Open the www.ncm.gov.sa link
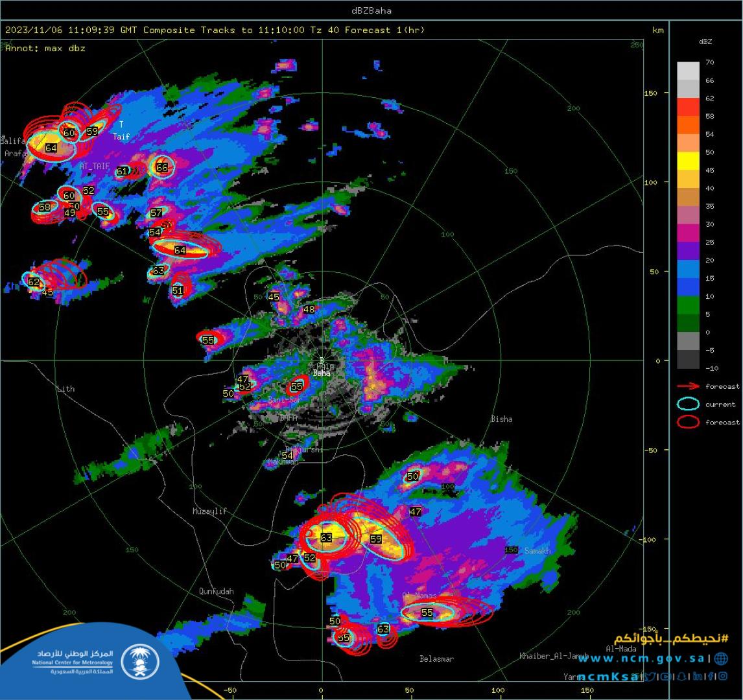This screenshot has height=700, width=743. pyautogui.click(x=643, y=659)
